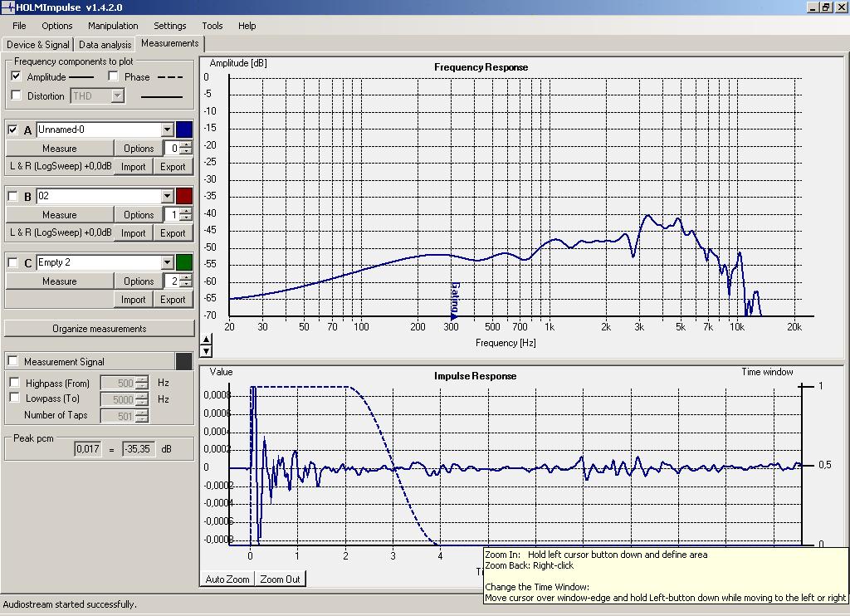Expand the 02 measurement name dropdown
The image size is (850, 616).
point(167,196)
